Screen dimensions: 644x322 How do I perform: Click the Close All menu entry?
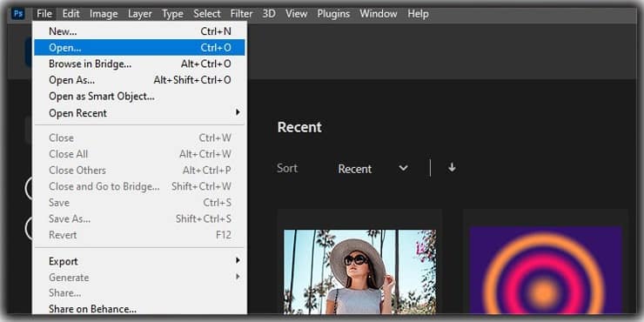(x=139, y=154)
